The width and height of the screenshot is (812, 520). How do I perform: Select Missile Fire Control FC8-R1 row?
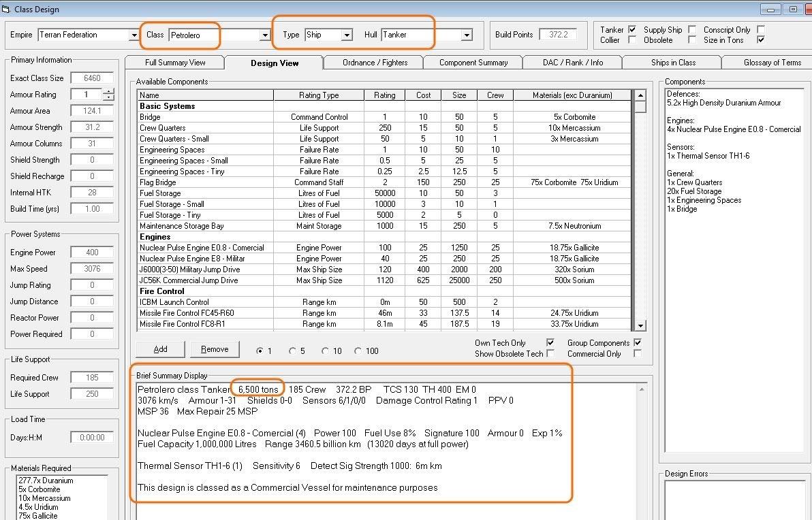(384, 323)
